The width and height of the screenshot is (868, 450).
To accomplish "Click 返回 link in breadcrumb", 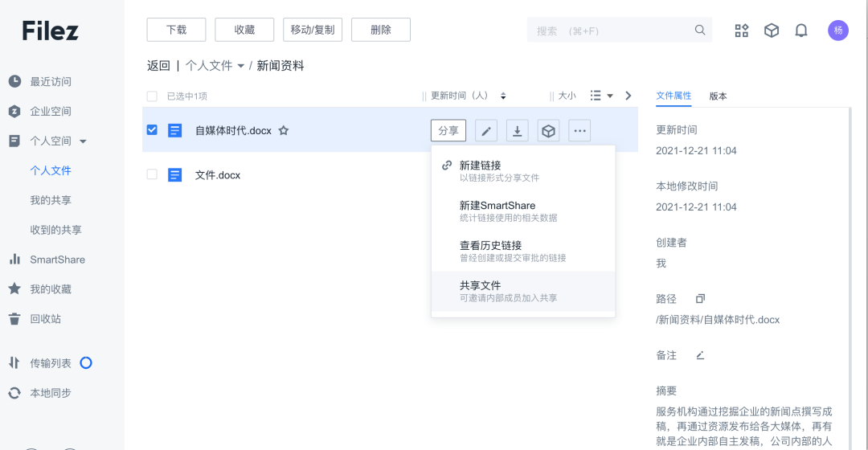I will pos(158,66).
